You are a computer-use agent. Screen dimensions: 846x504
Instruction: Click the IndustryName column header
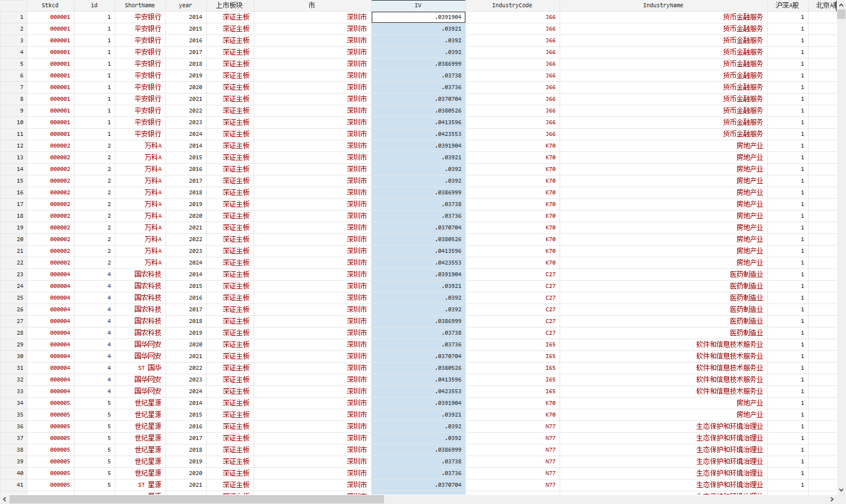click(663, 5)
